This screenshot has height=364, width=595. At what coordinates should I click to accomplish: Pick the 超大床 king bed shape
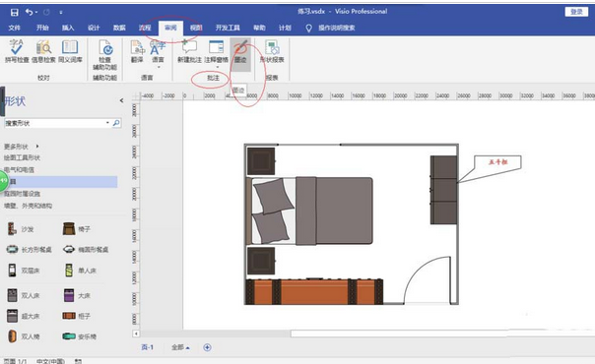[24, 316]
